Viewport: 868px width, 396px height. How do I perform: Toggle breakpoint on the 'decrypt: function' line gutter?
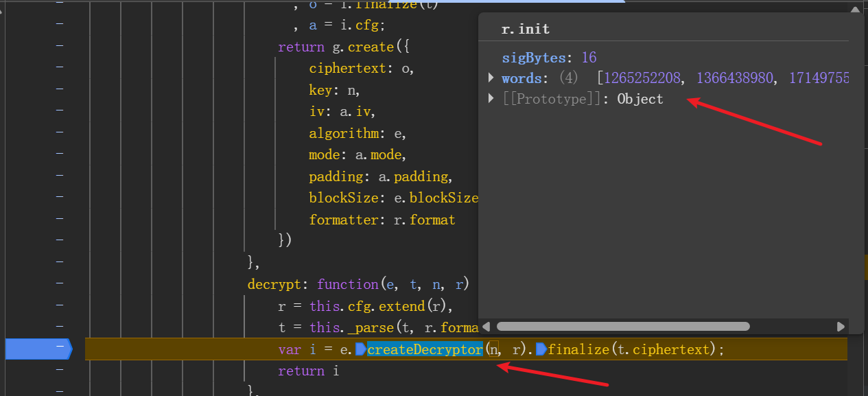pyautogui.click(x=60, y=283)
